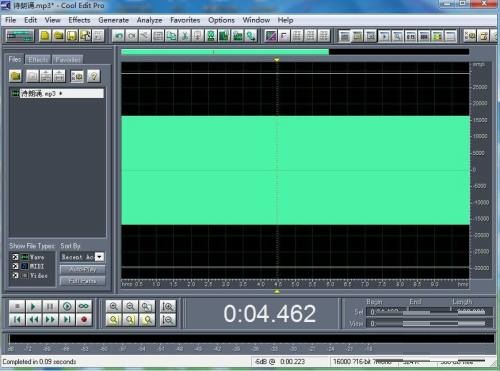This screenshot has width=500, height=371.
Task: Click Zoom Out vertically icon
Action: pyautogui.click(x=167, y=320)
